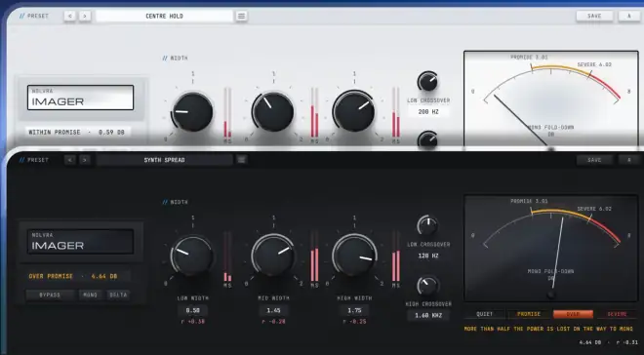Click the HIGH CROSSOVER knob in dark window

[x=427, y=286]
